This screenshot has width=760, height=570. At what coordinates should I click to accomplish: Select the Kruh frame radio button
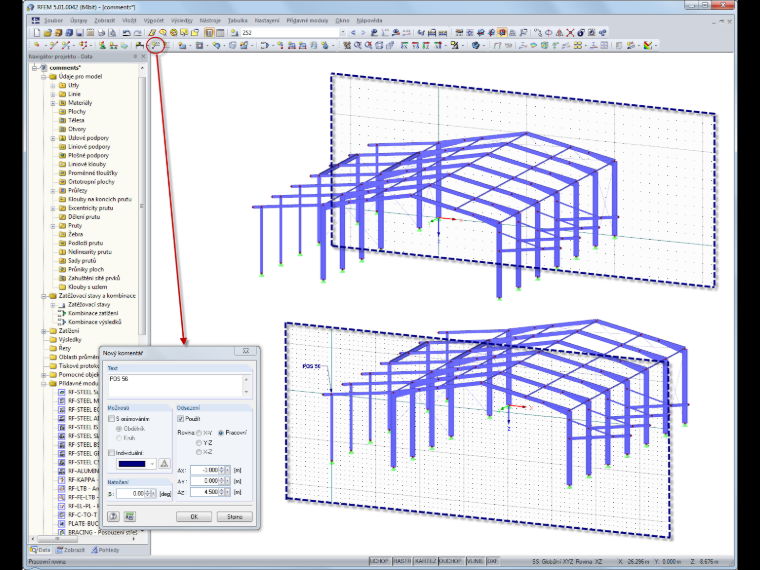[x=119, y=438]
